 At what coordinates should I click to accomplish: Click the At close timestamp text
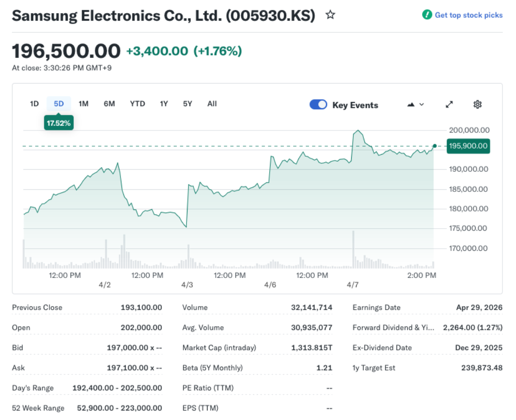(62, 68)
